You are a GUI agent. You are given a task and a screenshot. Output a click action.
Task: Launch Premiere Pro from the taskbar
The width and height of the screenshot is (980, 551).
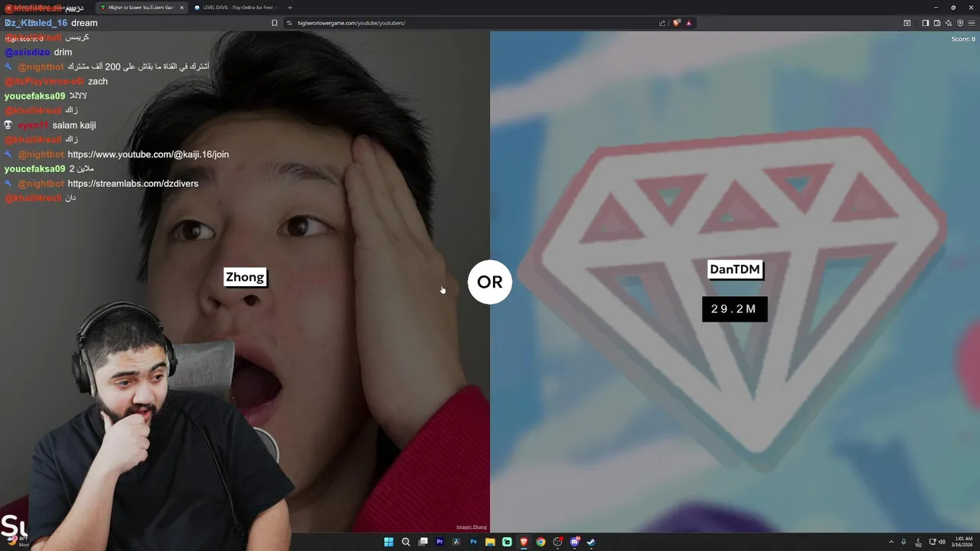click(x=439, y=542)
